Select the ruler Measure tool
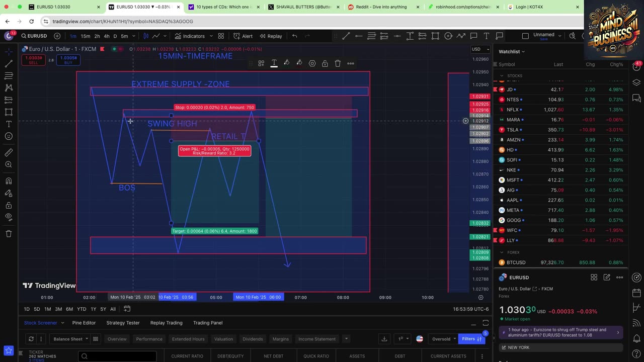 coord(9,152)
